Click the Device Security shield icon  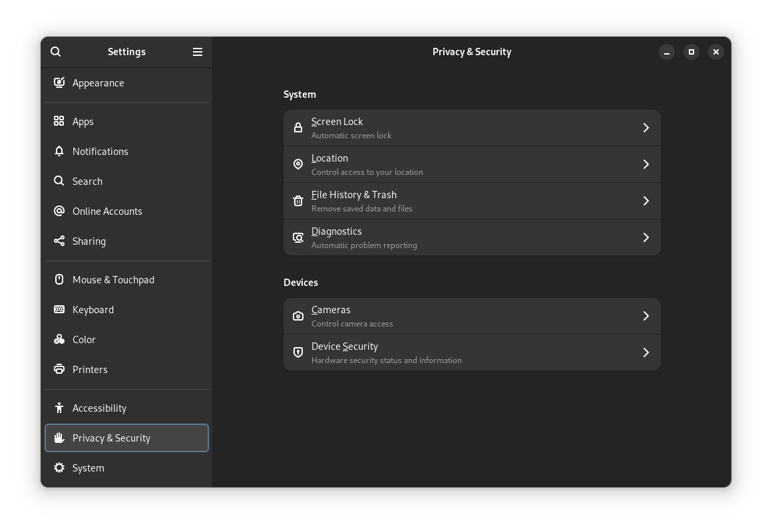click(x=297, y=352)
